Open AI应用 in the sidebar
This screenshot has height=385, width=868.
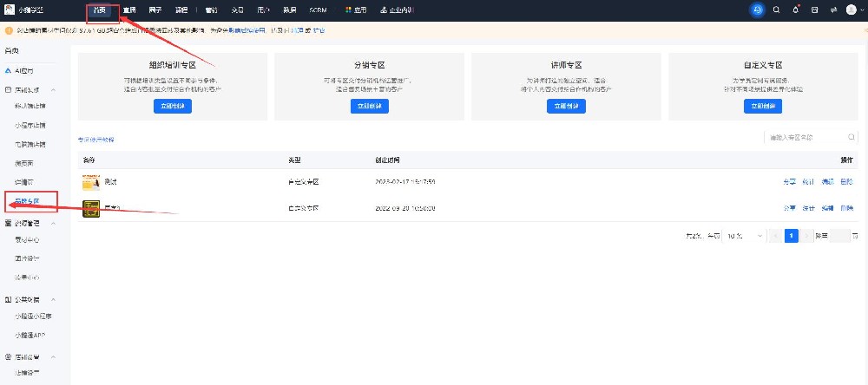(23, 71)
